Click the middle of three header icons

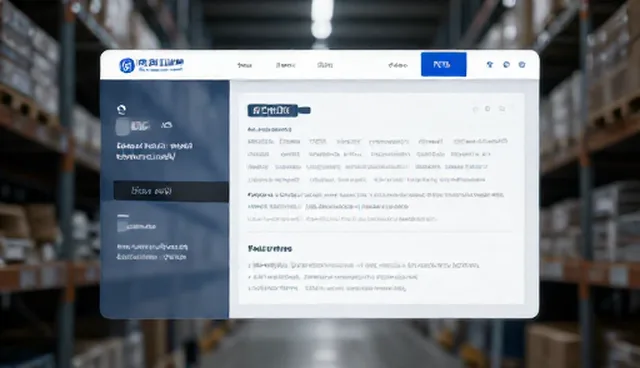[506, 64]
